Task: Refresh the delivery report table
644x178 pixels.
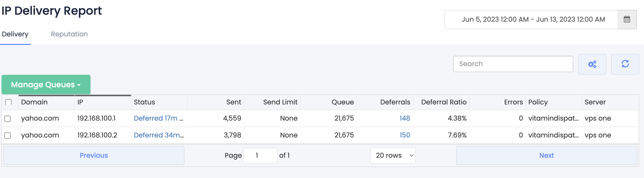Action: coord(625,64)
